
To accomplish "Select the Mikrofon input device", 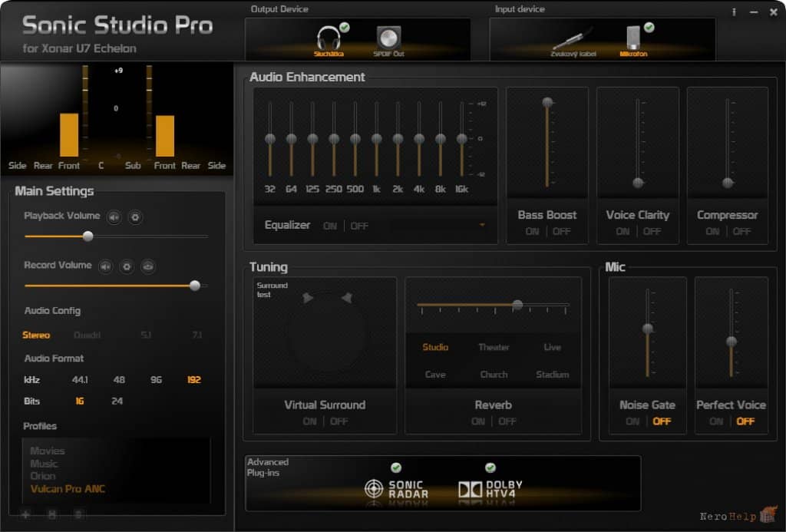I will point(633,40).
